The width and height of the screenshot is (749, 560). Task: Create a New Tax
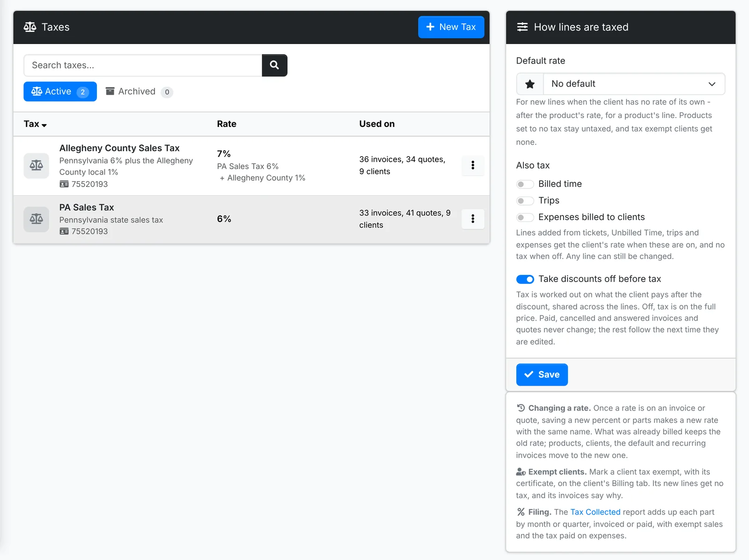click(451, 27)
